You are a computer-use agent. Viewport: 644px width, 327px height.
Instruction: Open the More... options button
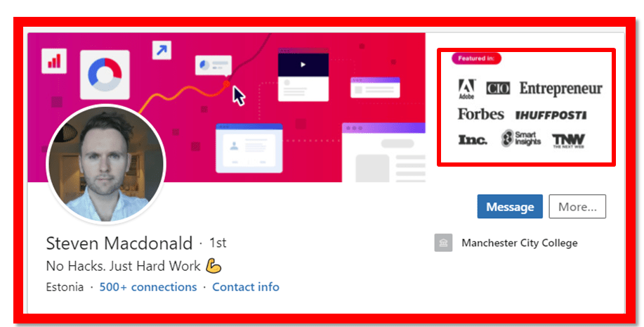click(x=577, y=207)
